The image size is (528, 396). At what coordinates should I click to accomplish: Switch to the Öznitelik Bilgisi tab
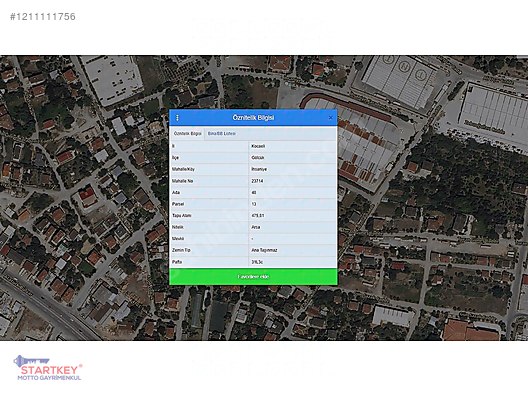187,134
